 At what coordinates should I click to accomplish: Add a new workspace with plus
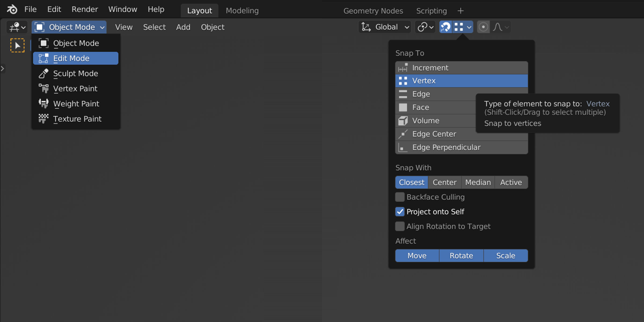(460, 11)
